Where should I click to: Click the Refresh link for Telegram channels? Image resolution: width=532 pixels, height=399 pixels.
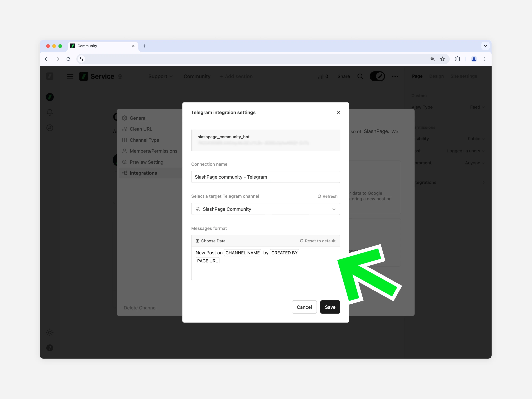(x=327, y=196)
